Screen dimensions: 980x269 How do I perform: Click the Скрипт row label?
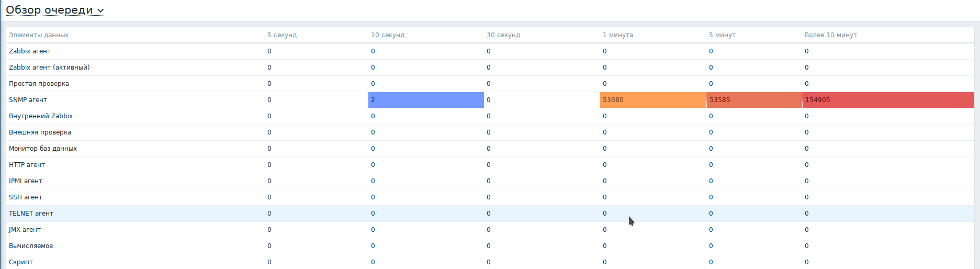(21, 262)
